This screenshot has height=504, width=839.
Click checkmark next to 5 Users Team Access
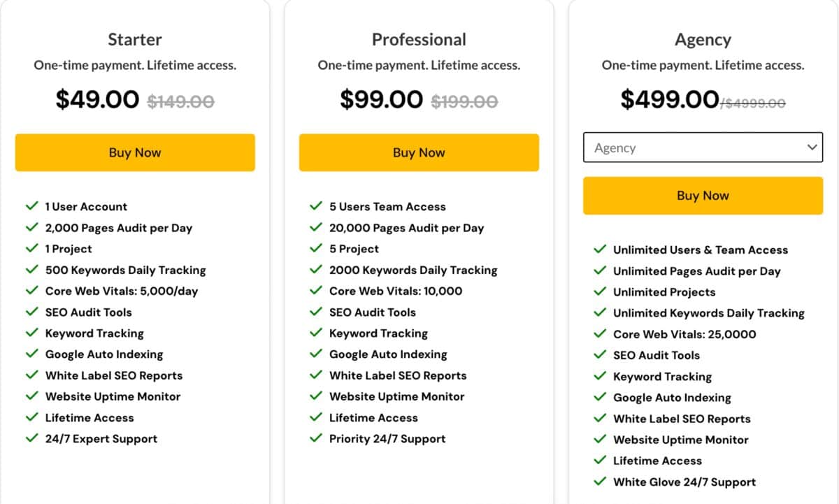[315, 206]
